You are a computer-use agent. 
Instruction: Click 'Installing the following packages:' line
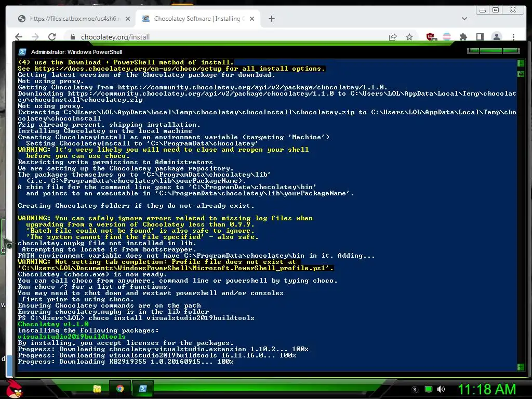point(88,330)
